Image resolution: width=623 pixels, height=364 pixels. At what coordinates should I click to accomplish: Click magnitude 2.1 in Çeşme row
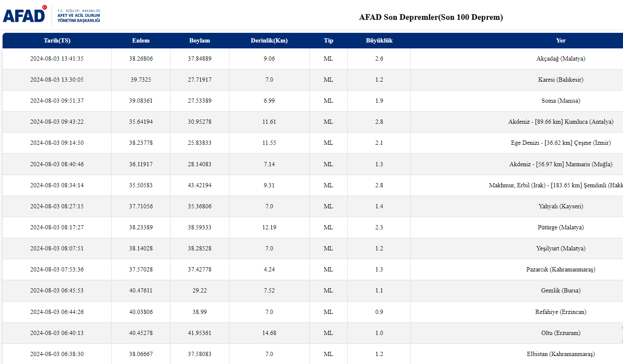pos(379,143)
